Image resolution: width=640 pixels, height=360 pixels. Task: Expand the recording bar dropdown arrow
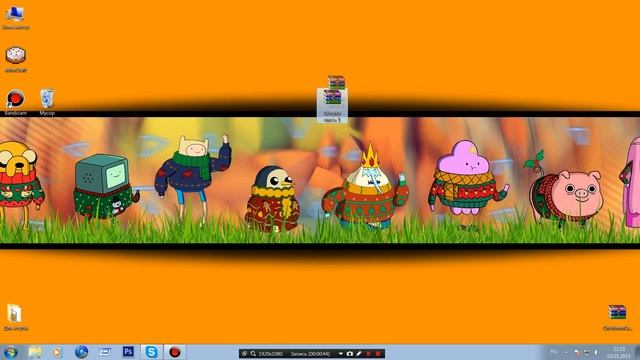pyautogui.click(x=340, y=353)
